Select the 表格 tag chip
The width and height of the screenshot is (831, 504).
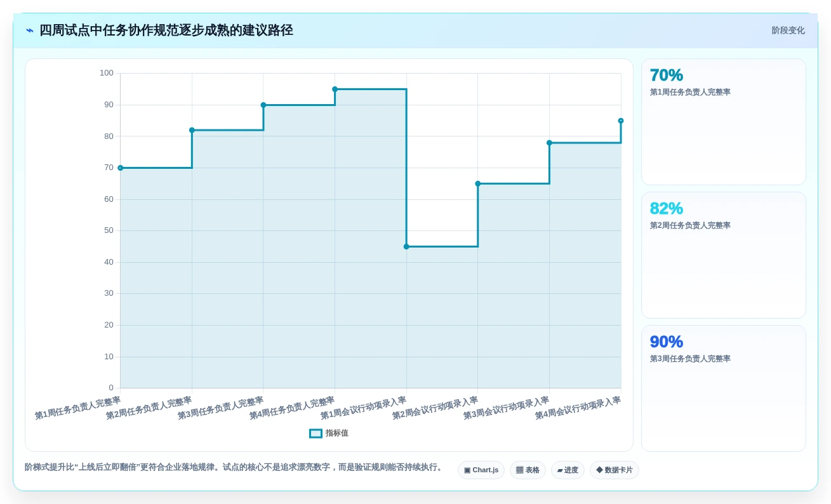[528, 470]
